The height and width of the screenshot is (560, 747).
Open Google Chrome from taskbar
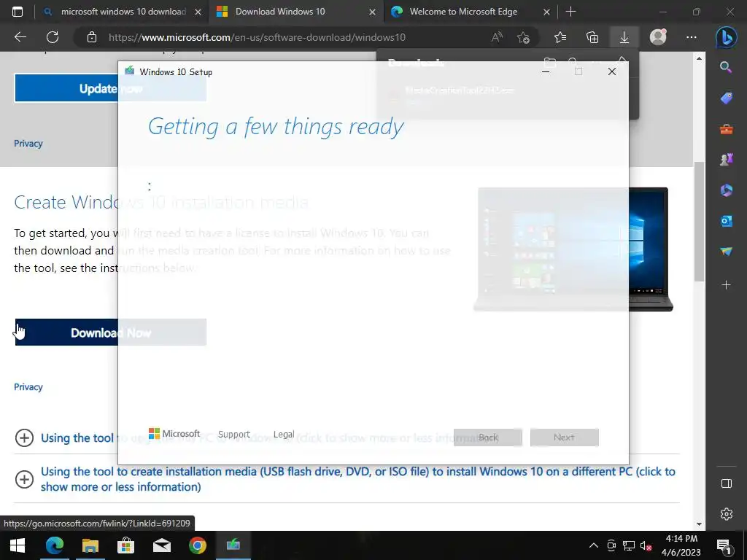pos(197,545)
